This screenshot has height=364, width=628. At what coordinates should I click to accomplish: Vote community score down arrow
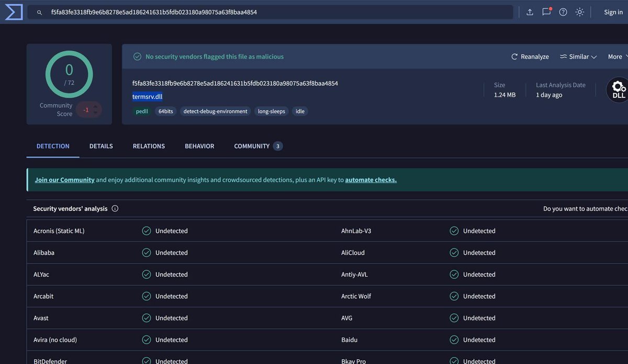click(95, 113)
